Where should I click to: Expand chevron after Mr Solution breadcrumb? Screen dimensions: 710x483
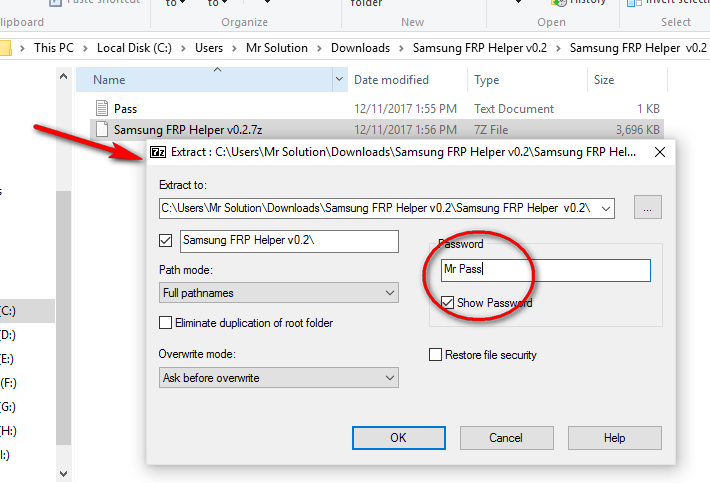click(319, 48)
